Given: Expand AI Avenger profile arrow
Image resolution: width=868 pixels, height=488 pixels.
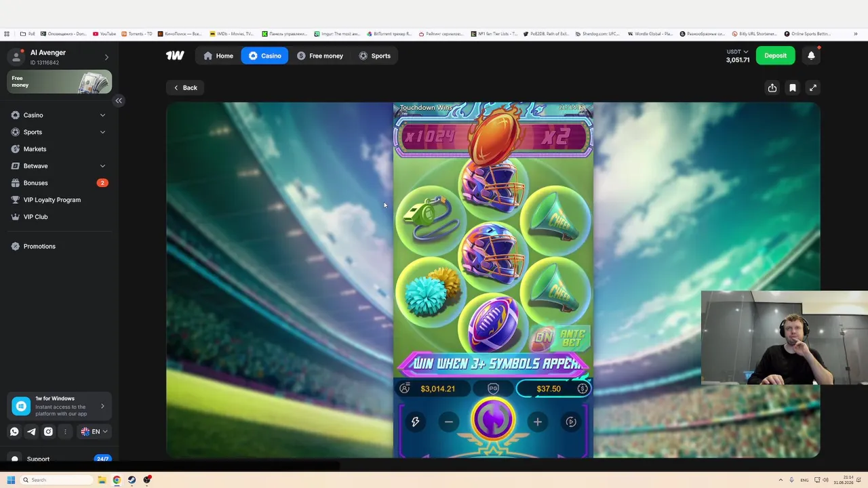Looking at the screenshot, I should pos(106,57).
